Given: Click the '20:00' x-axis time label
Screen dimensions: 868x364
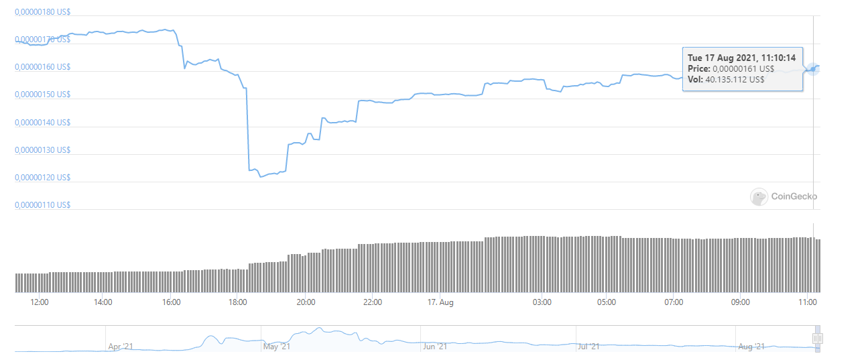Looking at the screenshot, I should point(306,302).
